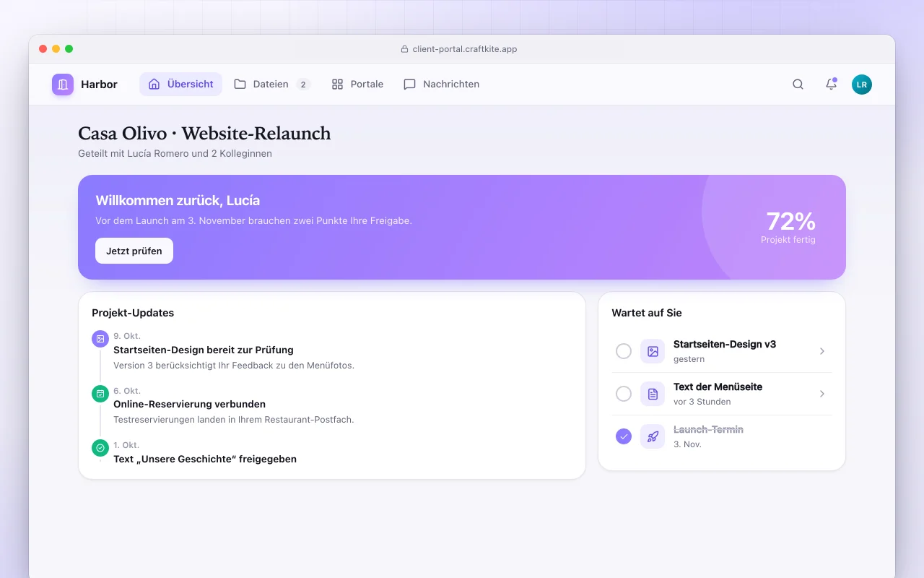
Task: Click the Version 3 feedback description text
Action: [x=234, y=366]
